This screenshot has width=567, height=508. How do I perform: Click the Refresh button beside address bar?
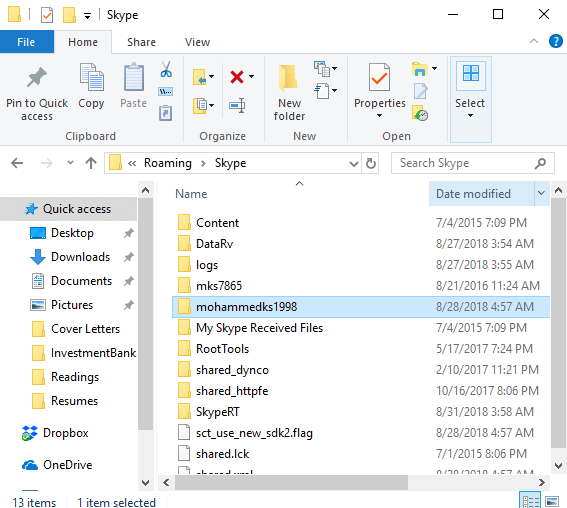click(371, 163)
